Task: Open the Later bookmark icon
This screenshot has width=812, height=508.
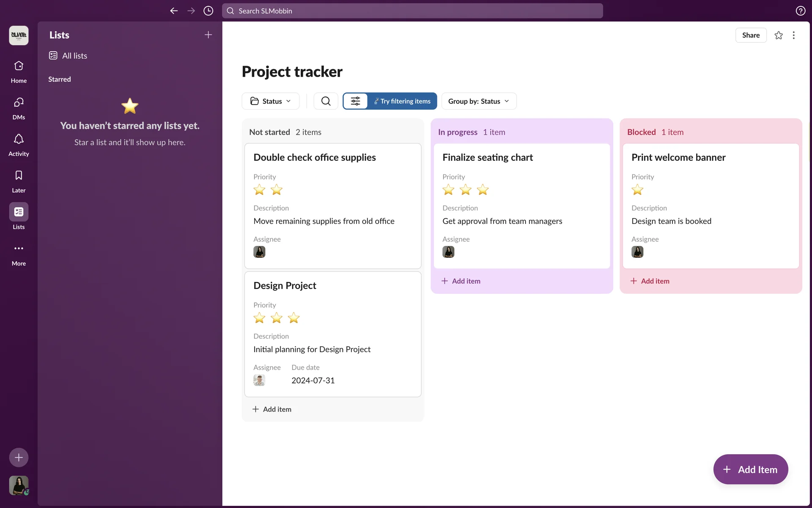Action: click(x=19, y=176)
